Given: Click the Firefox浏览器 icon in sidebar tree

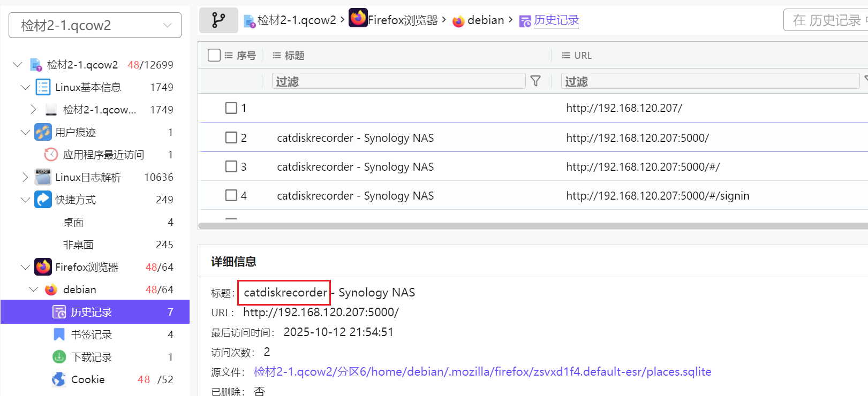Looking at the screenshot, I should pos(43,266).
